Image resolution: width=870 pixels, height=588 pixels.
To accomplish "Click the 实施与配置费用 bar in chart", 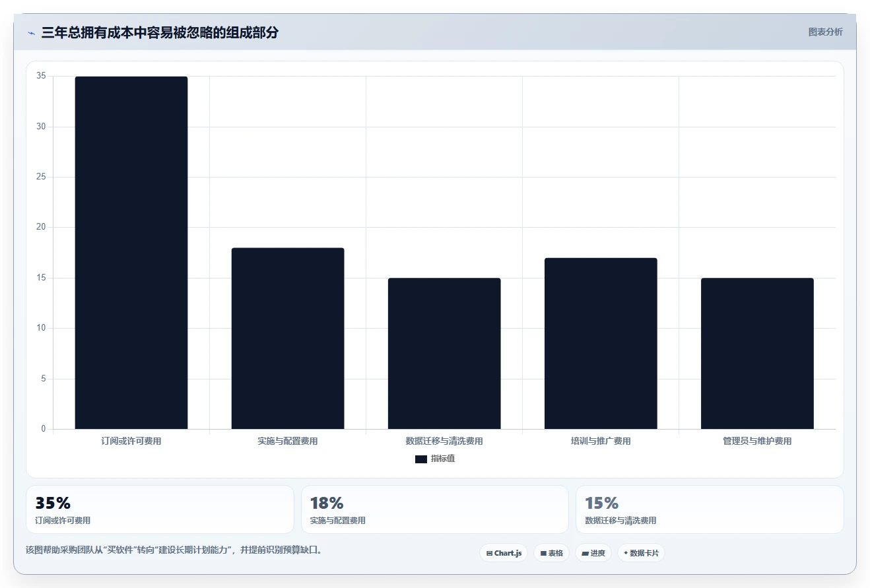I will (x=288, y=339).
